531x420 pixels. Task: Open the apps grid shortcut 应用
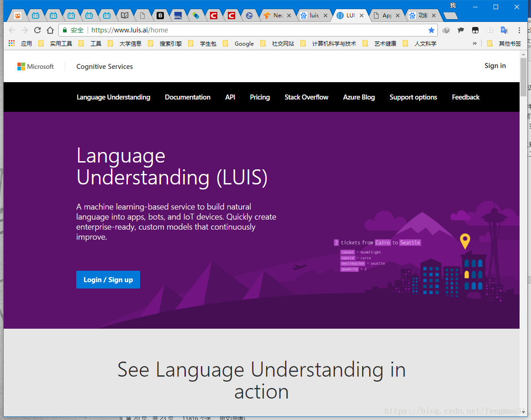click(x=21, y=43)
